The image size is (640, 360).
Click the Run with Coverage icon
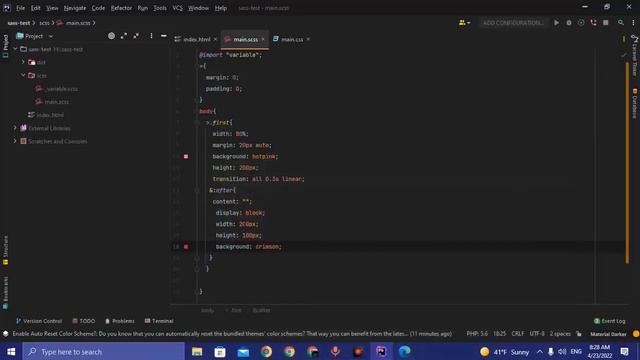(581, 23)
